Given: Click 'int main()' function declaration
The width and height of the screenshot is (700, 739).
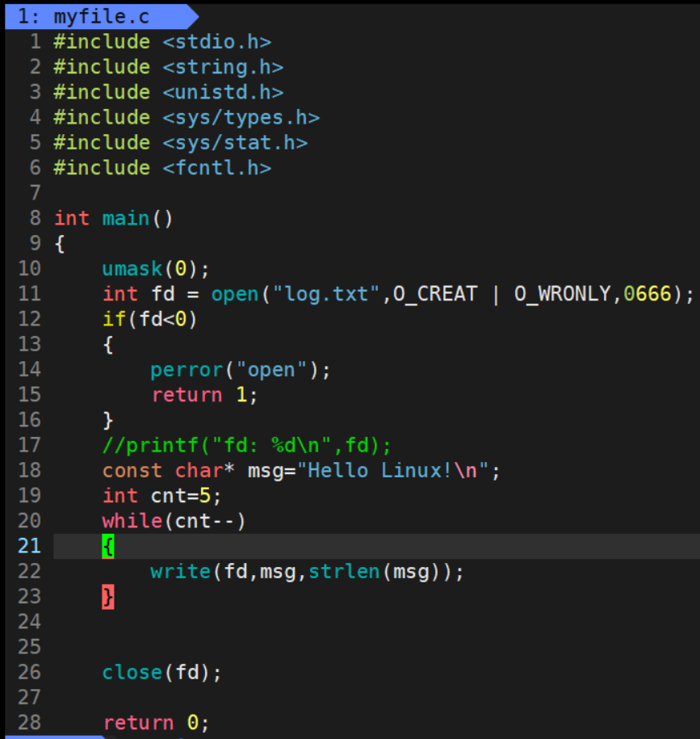Looking at the screenshot, I should pos(114,219).
